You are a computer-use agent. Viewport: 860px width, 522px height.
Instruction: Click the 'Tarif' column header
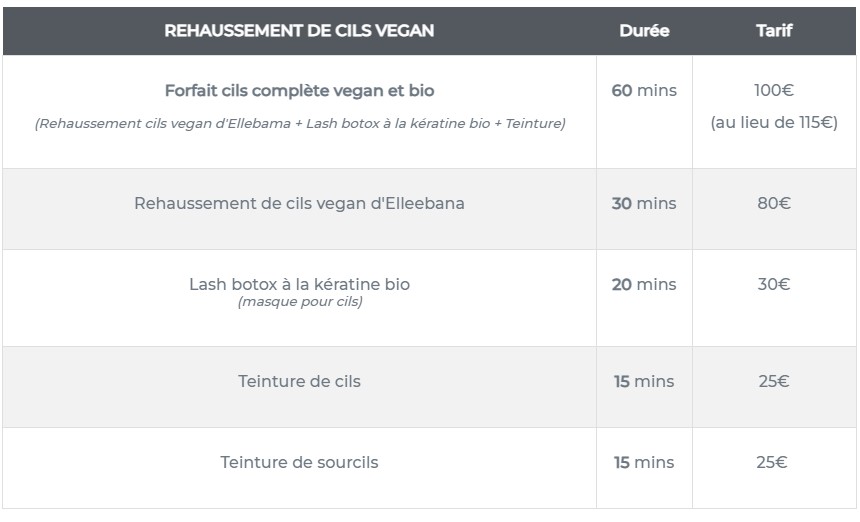773,31
